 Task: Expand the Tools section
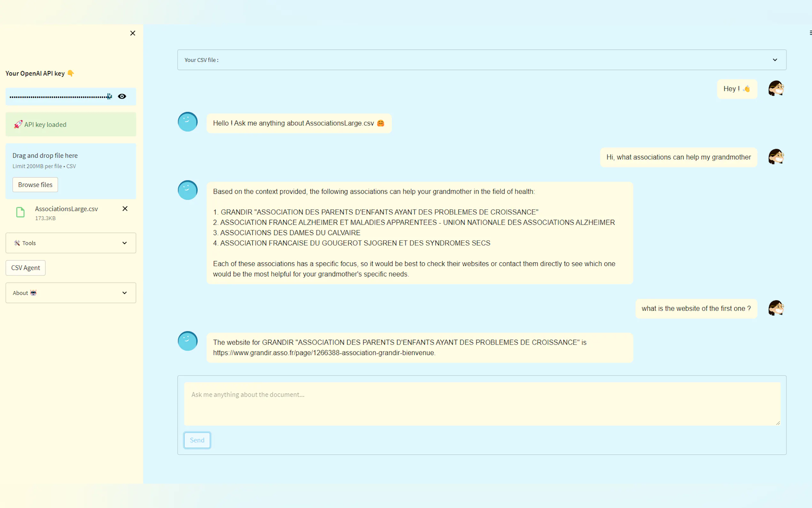[71, 243]
